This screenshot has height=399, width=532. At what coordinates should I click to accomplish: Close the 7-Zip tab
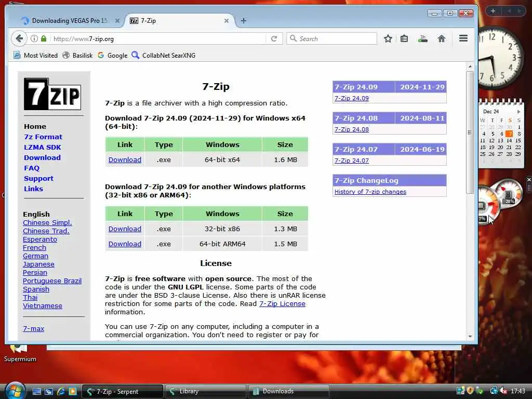tap(227, 21)
